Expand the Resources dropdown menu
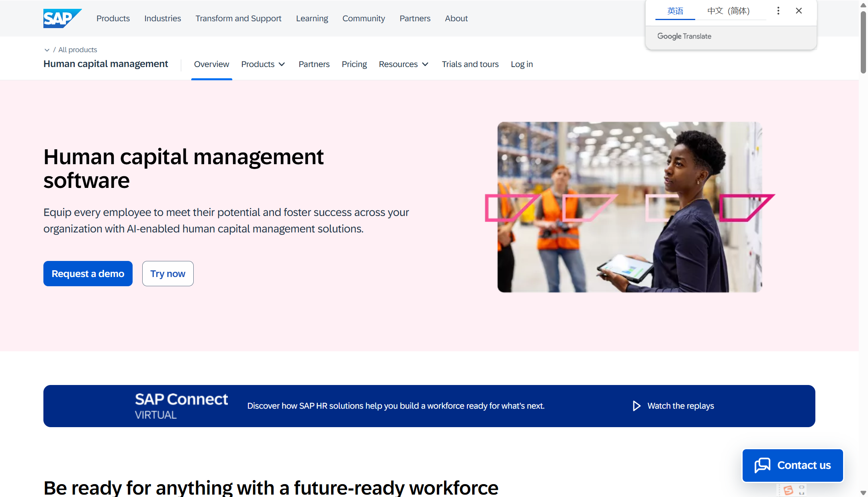Viewport: 868px width, 497px height. pyautogui.click(x=404, y=64)
